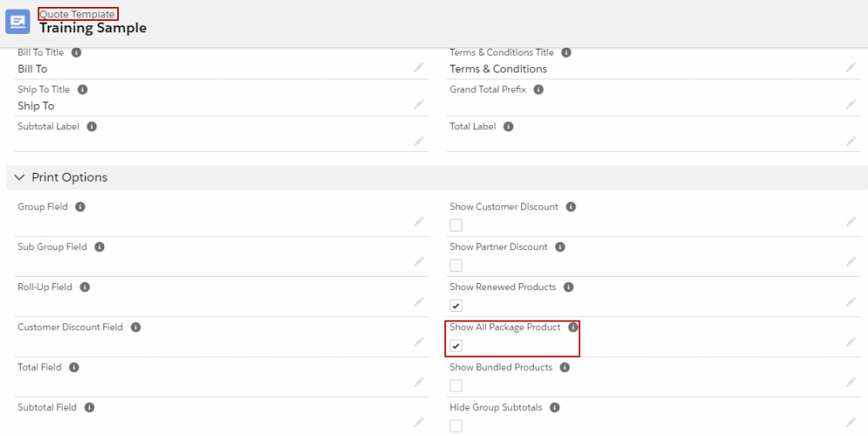Click the Bill To field value

tap(33, 69)
